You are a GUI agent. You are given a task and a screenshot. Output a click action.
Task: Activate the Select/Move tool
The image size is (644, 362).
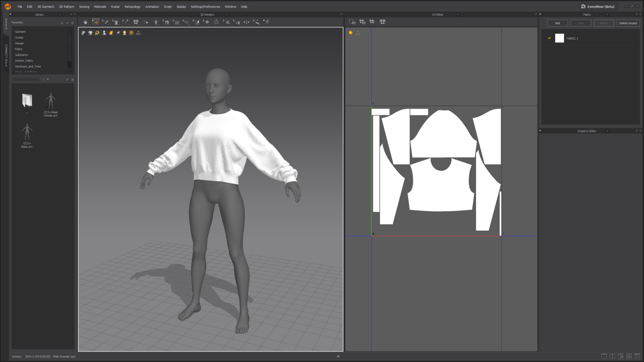click(x=96, y=22)
